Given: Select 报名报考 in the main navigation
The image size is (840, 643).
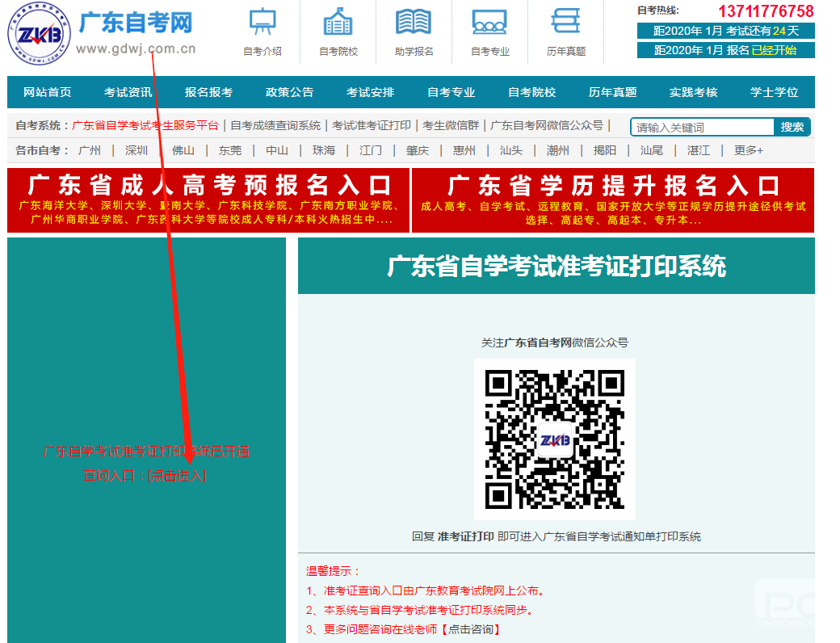Looking at the screenshot, I should coord(208,92).
